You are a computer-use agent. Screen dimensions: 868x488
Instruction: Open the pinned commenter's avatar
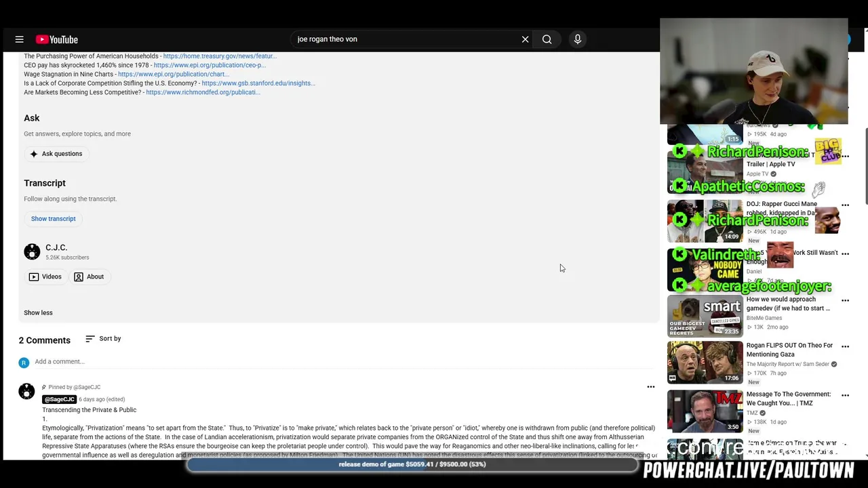point(26,392)
